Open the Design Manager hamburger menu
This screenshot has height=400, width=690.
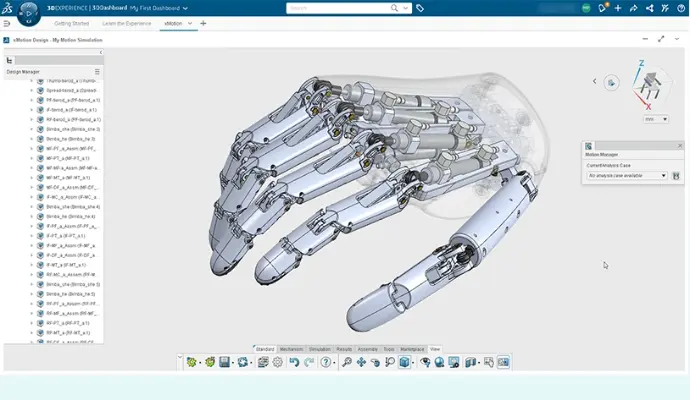(97, 72)
